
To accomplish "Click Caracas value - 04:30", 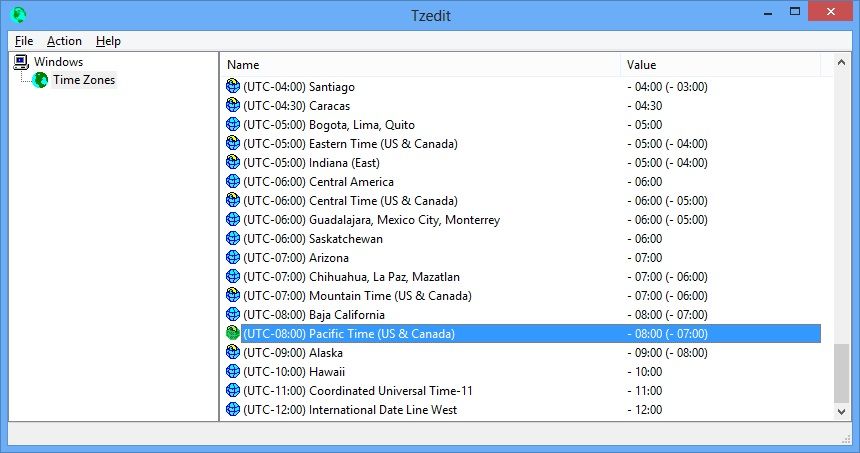I will [x=644, y=105].
